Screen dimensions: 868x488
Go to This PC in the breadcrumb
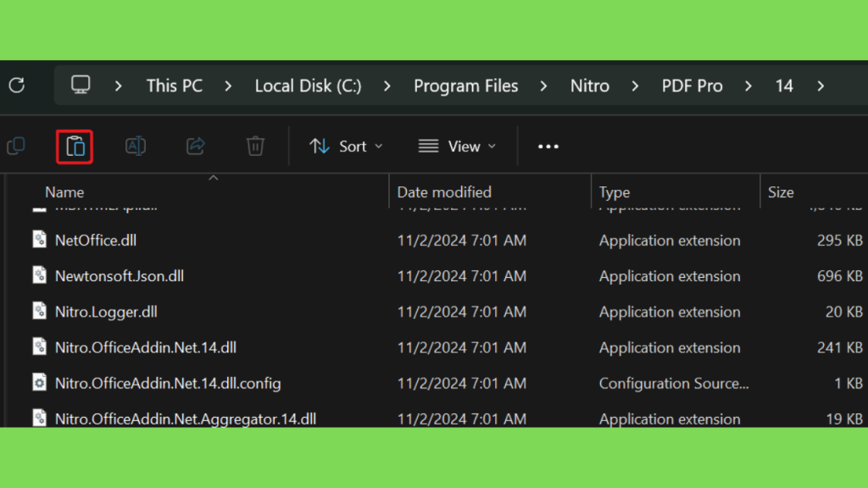(175, 86)
